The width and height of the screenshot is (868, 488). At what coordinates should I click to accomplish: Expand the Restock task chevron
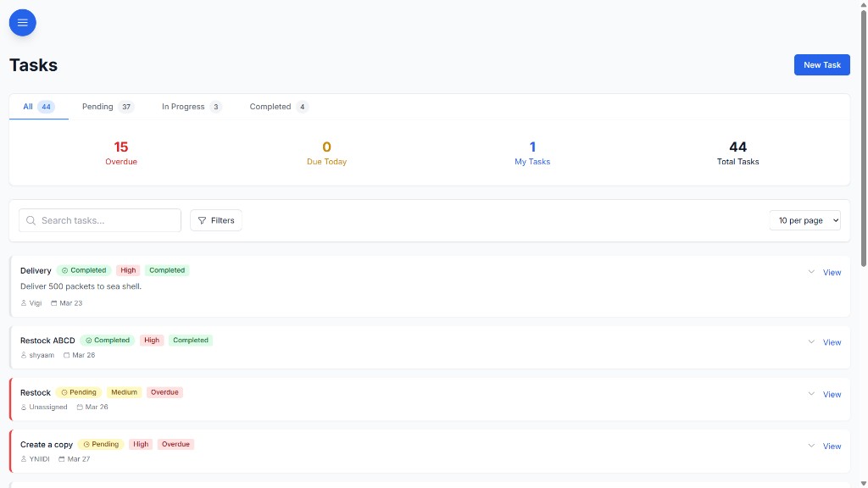[811, 394]
